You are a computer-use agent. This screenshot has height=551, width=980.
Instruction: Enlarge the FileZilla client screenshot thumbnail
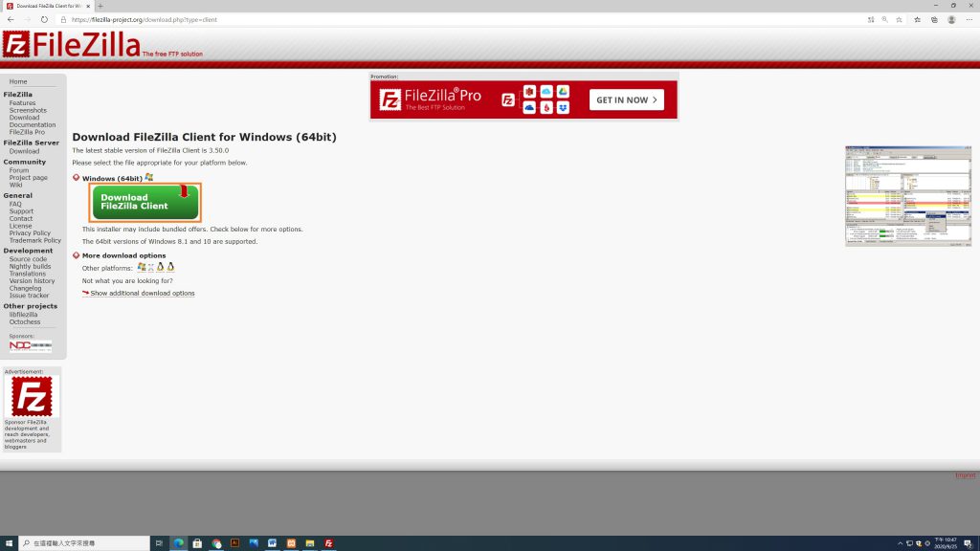(x=908, y=196)
